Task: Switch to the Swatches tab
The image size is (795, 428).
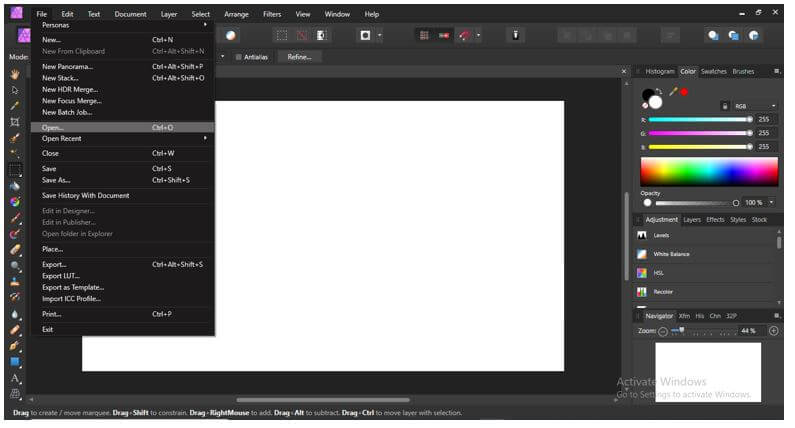Action: [x=713, y=72]
